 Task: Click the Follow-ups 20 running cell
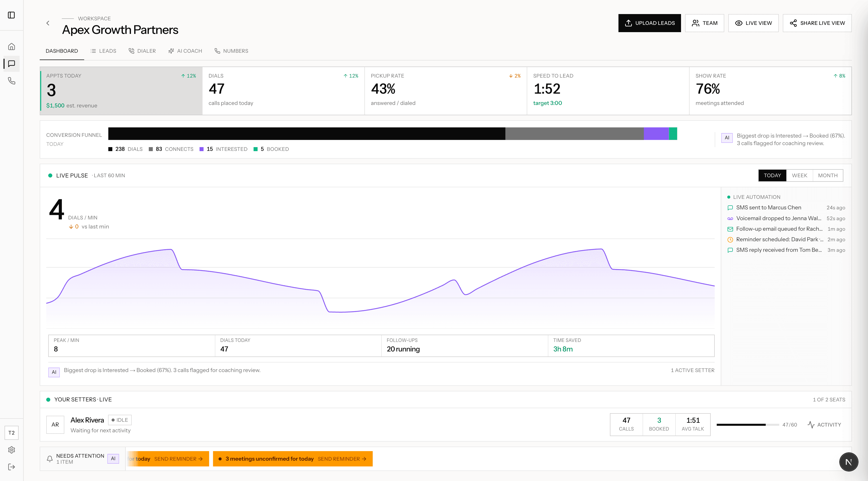pos(464,346)
